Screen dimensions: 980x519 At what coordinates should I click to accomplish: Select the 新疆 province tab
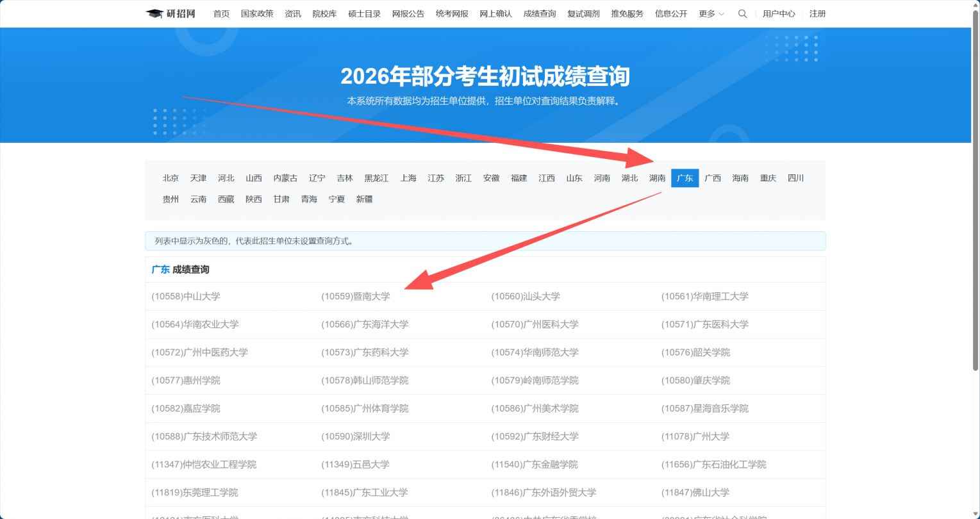tap(364, 199)
